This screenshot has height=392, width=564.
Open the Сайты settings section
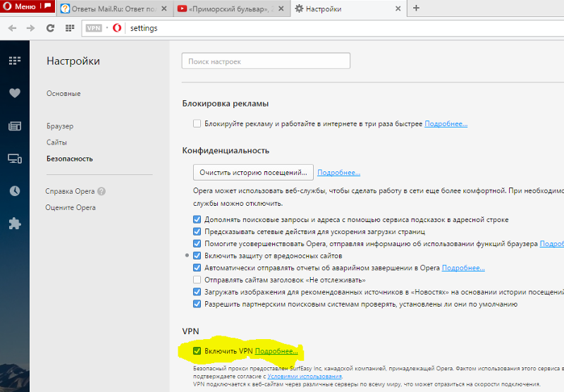pos(56,142)
